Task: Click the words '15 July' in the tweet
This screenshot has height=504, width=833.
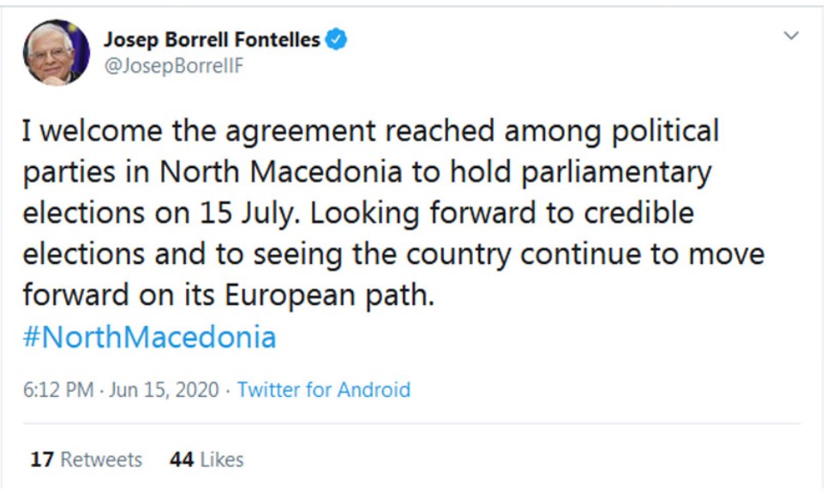Action: (x=246, y=213)
